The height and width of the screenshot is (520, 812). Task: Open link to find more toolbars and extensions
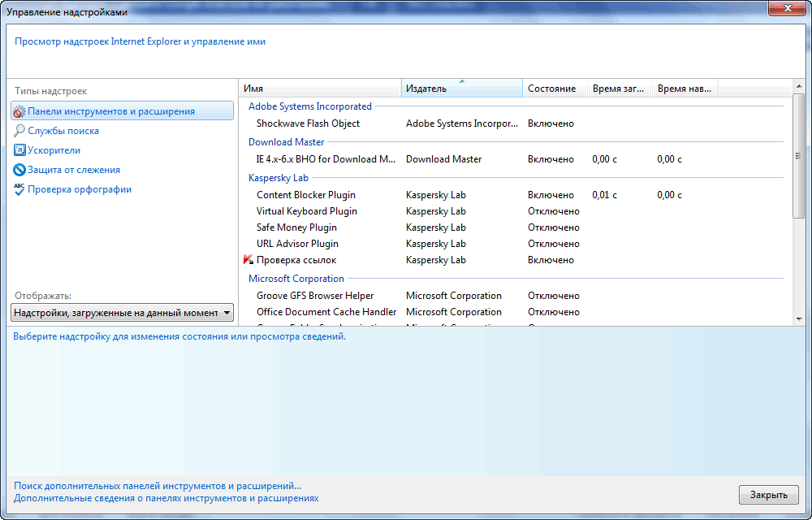158,486
